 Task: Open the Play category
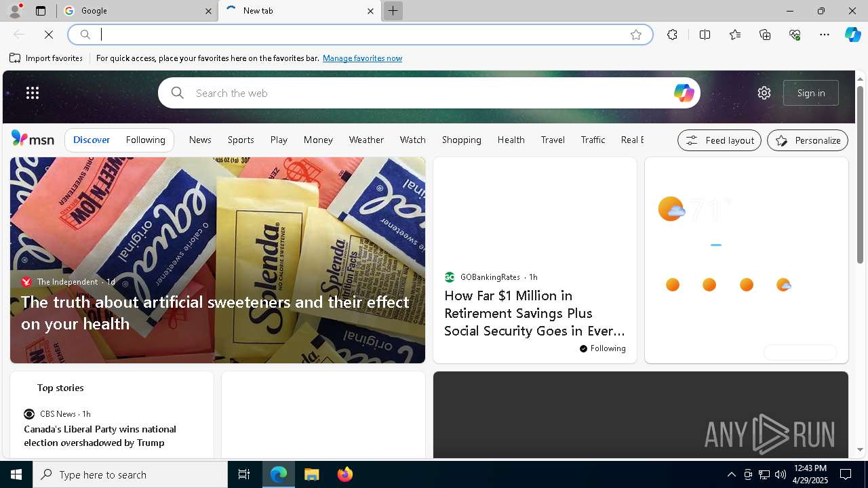279,140
